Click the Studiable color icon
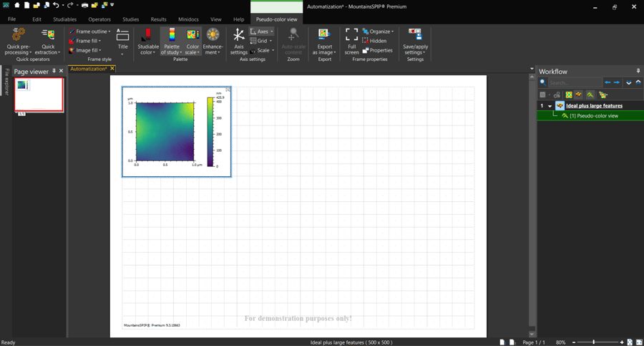This screenshot has width=644, height=346. [x=148, y=41]
